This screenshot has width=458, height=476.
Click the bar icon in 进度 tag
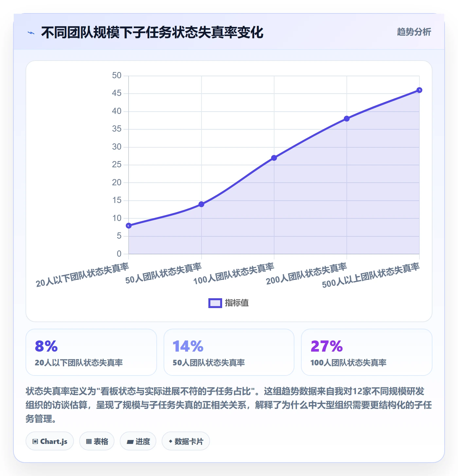pyautogui.click(x=130, y=442)
